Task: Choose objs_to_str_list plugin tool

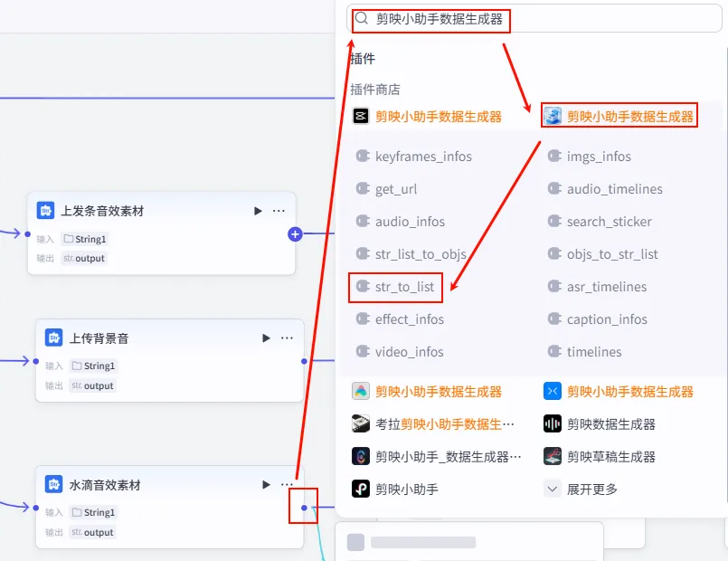Action: click(612, 254)
